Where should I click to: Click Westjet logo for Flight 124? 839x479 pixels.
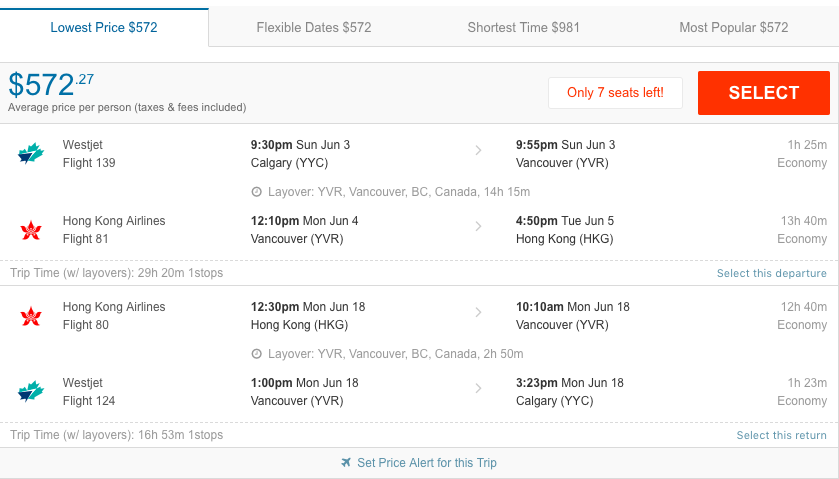[x=30, y=392]
